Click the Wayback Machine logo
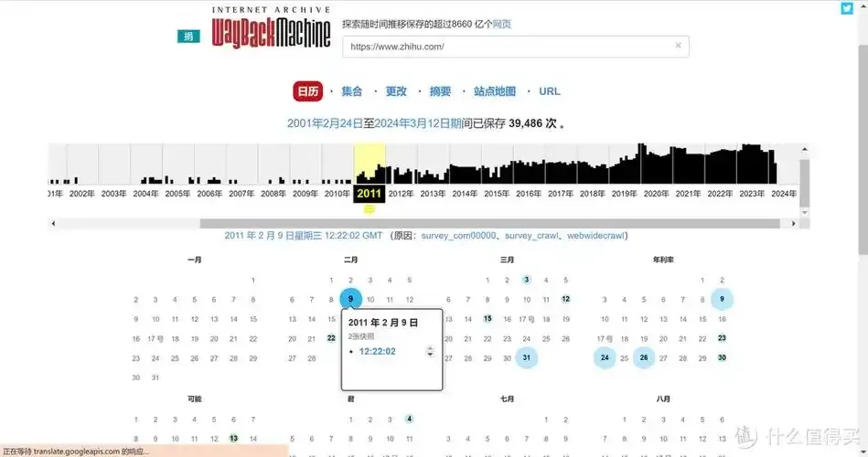 point(272,27)
